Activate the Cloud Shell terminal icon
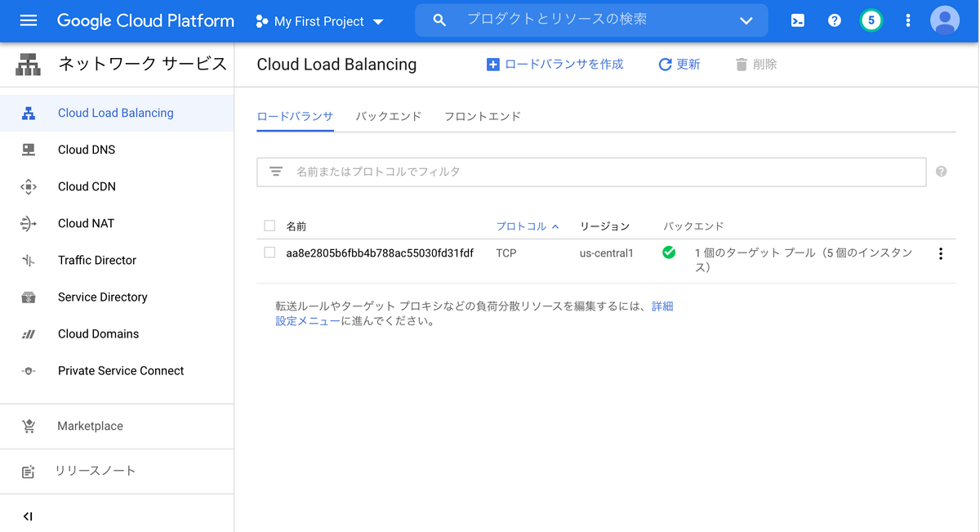980x532 pixels. (798, 21)
